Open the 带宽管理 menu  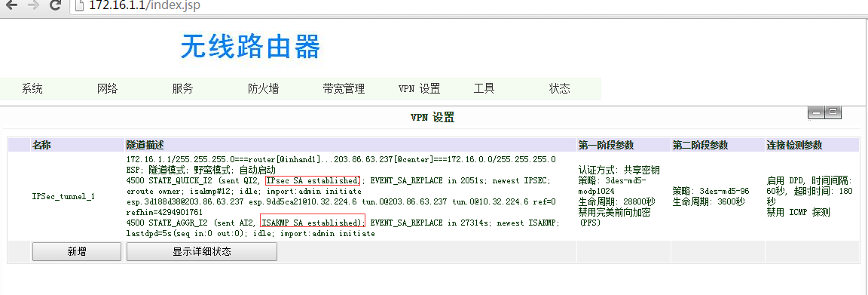[344, 89]
